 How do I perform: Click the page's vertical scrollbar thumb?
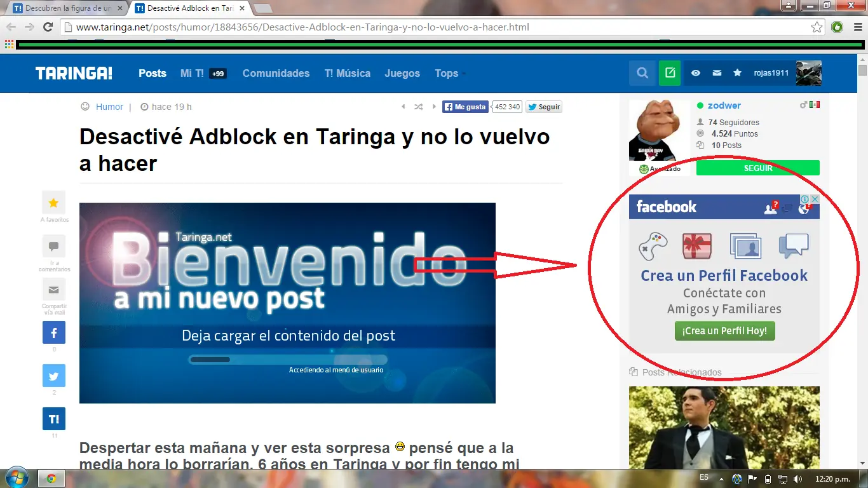pyautogui.click(x=862, y=69)
